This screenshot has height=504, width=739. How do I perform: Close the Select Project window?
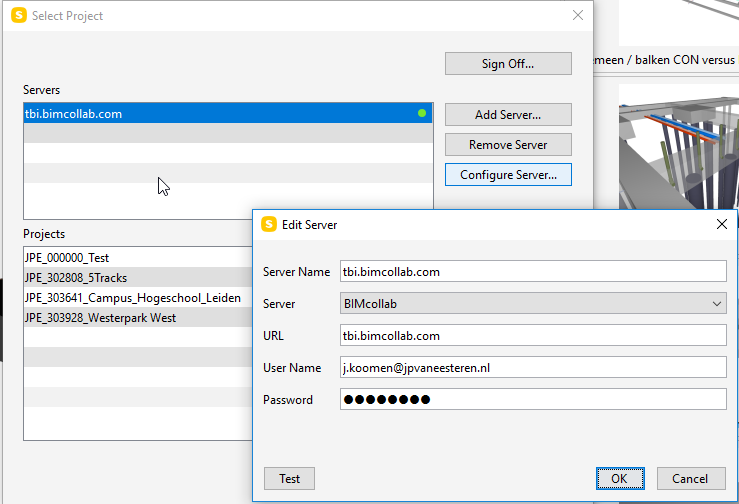(578, 15)
